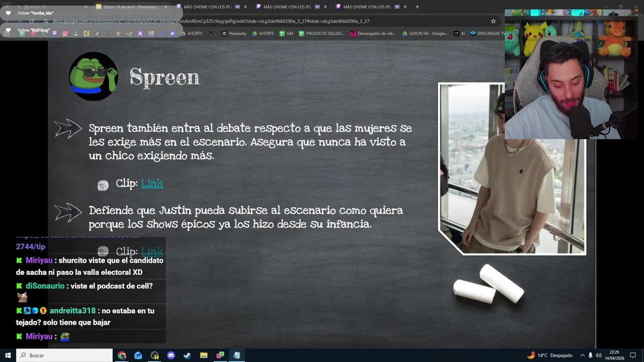Open the first SHORTS bookmark
Viewport: 644px width, 362px height.
pos(191,33)
